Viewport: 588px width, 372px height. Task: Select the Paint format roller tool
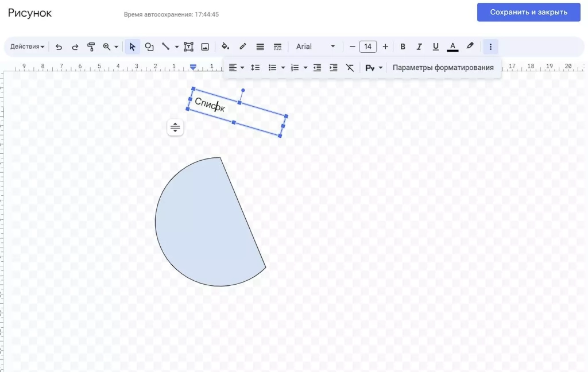[91, 46]
